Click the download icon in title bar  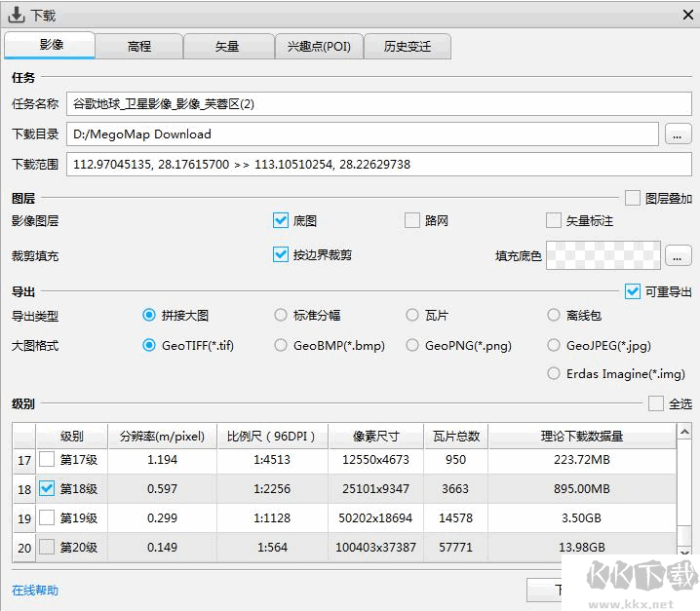pyautogui.click(x=16, y=15)
